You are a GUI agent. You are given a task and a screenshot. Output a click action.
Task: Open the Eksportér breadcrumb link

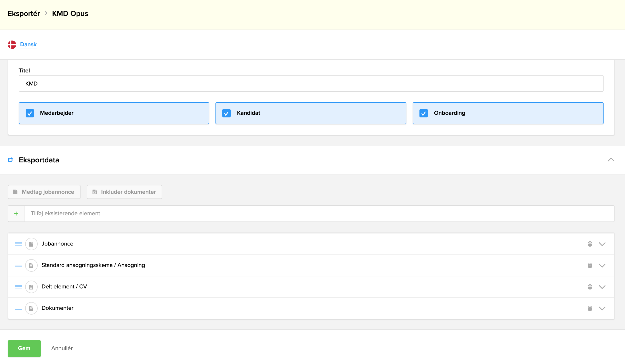(x=24, y=13)
